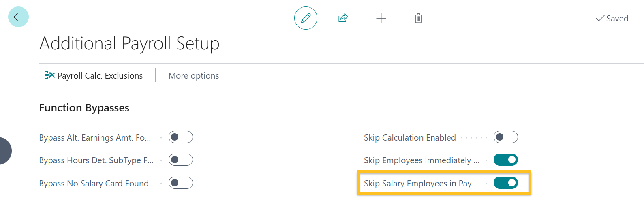Click the Saved checkmark indicator
The height and width of the screenshot is (222, 644).
[x=612, y=19]
